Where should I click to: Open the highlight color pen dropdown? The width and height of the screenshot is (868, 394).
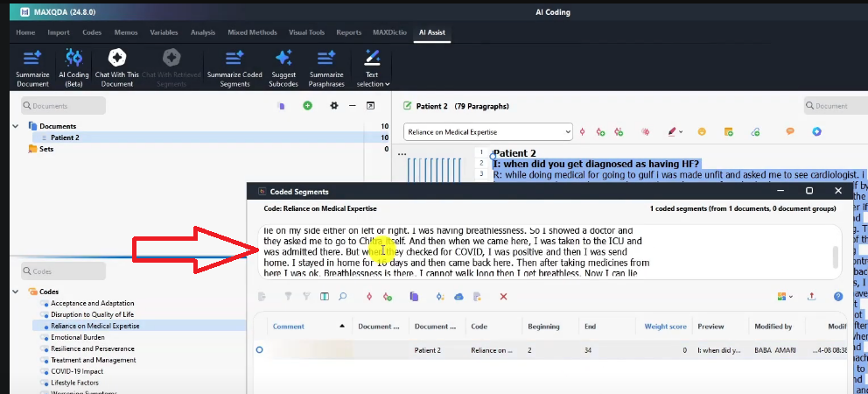coord(682,131)
